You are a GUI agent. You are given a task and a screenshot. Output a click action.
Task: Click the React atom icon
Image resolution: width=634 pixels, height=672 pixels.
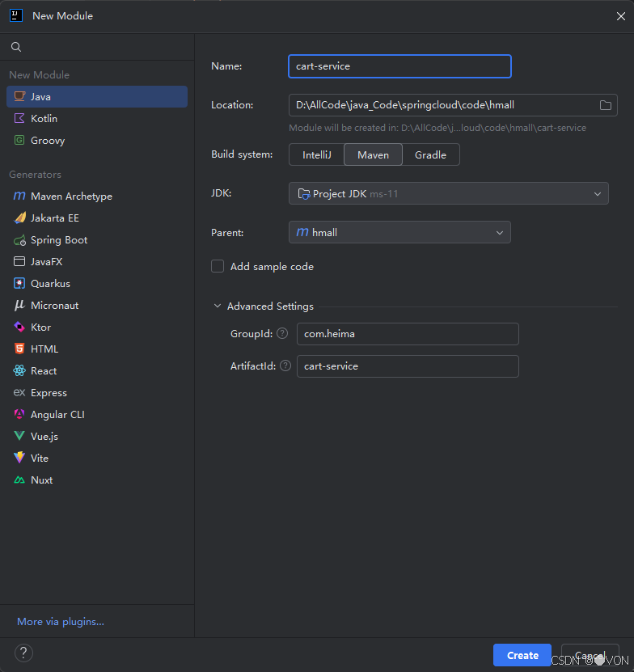[x=19, y=370]
